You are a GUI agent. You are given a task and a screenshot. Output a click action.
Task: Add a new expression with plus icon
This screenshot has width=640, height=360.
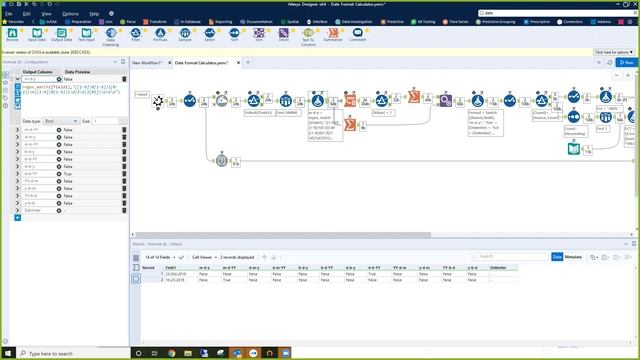18,218
